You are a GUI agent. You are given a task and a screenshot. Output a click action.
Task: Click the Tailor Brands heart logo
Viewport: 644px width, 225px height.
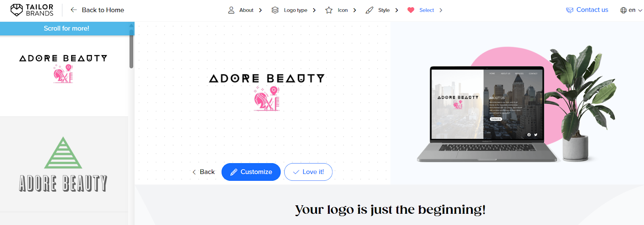coord(17,10)
